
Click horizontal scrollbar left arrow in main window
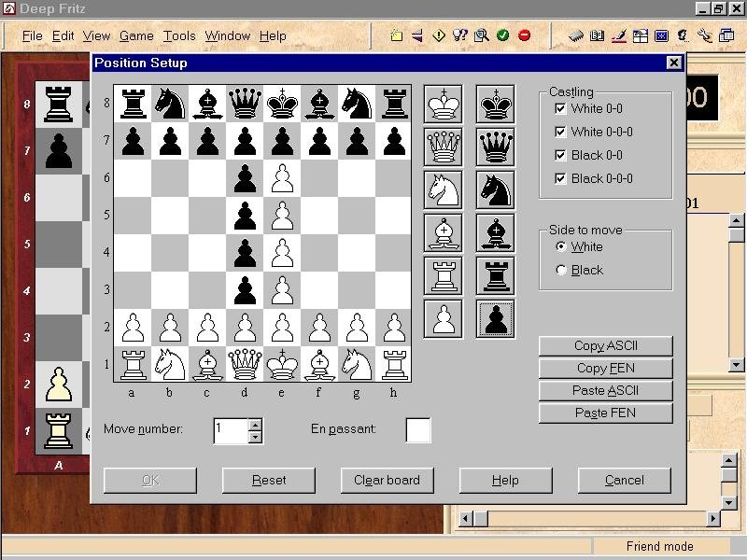pyautogui.click(x=466, y=519)
